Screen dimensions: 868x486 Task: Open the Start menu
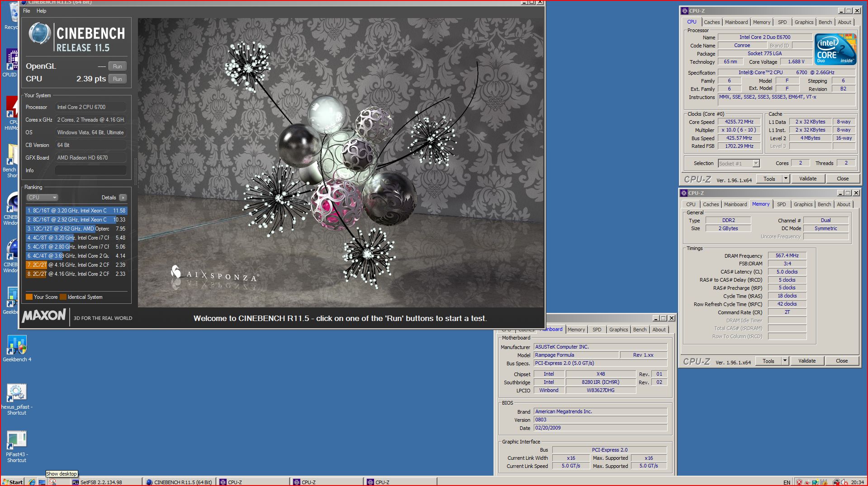13,482
